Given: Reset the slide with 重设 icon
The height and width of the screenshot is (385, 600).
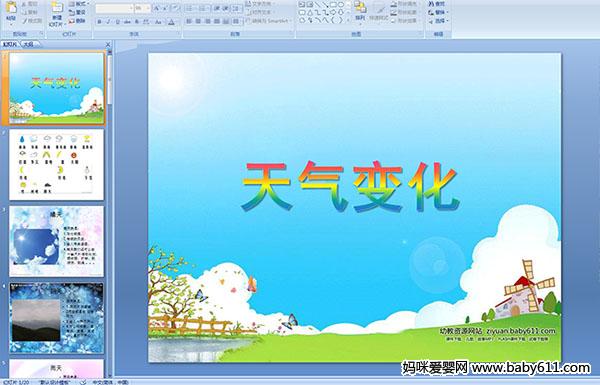Looking at the screenshot, I should pyautogui.click(x=72, y=13).
